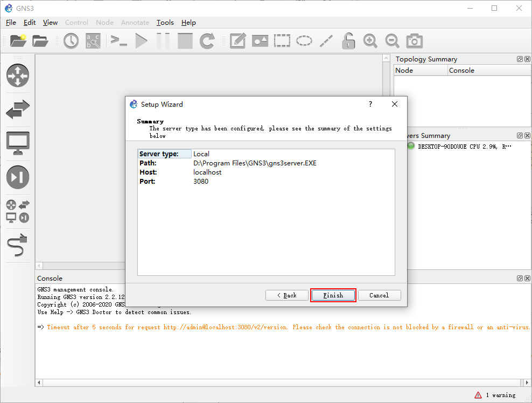The image size is (532, 403).
Task: Open the File menu
Action: point(11,23)
